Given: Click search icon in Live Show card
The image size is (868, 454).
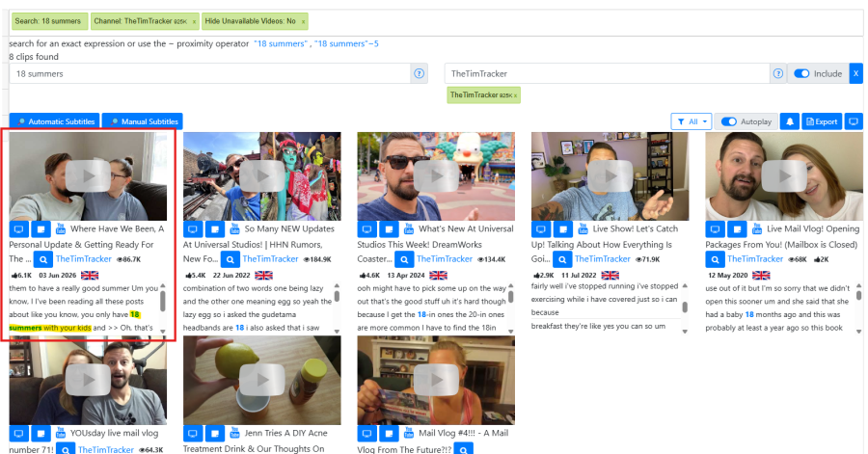Looking at the screenshot, I should (562, 258).
